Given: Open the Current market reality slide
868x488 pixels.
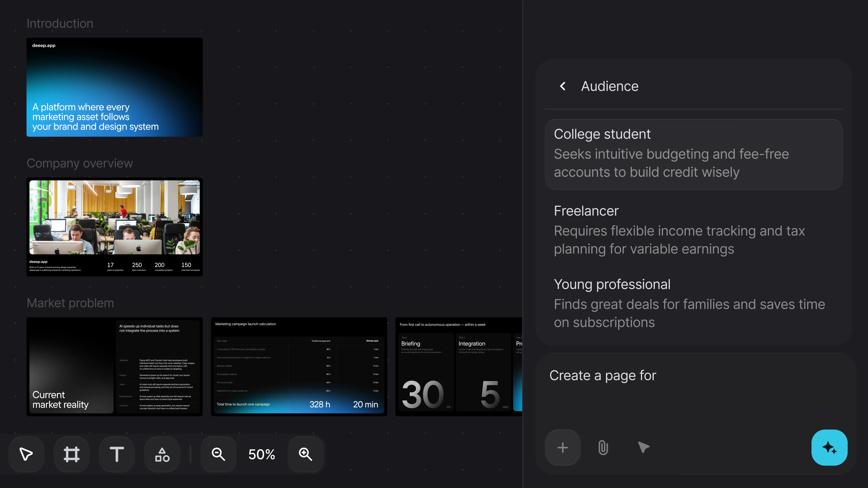Looking at the screenshot, I should click(115, 367).
